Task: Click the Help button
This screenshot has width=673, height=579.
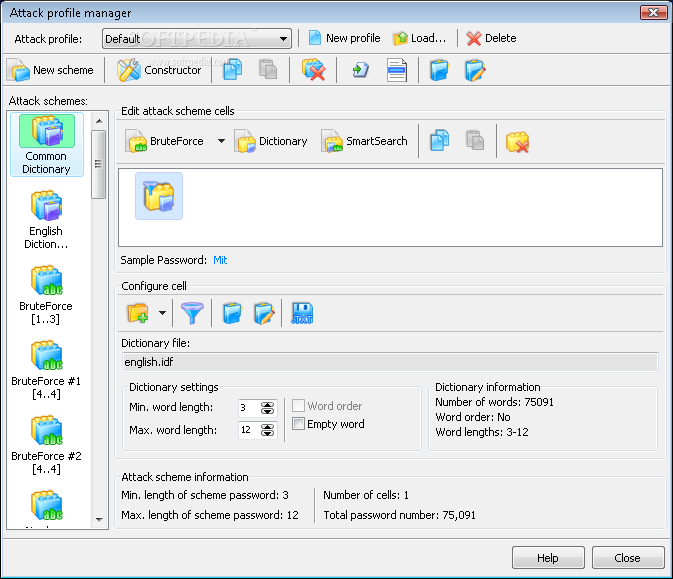Action: (548, 558)
